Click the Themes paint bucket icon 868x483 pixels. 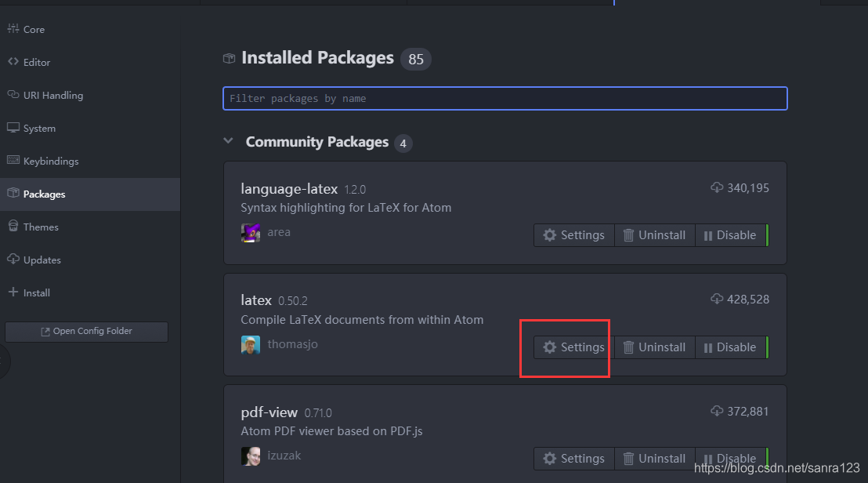pyautogui.click(x=13, y=226)
